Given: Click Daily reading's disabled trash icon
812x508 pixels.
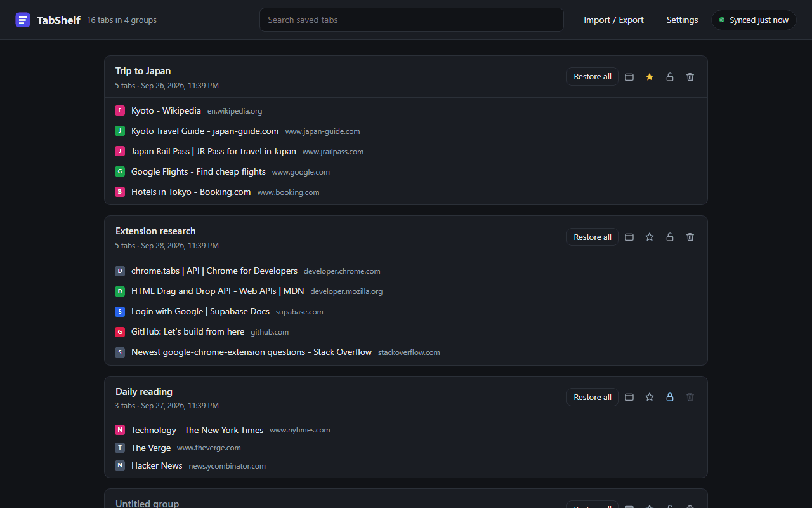Looking at the screenshot, I should click(x=690, y=397).
